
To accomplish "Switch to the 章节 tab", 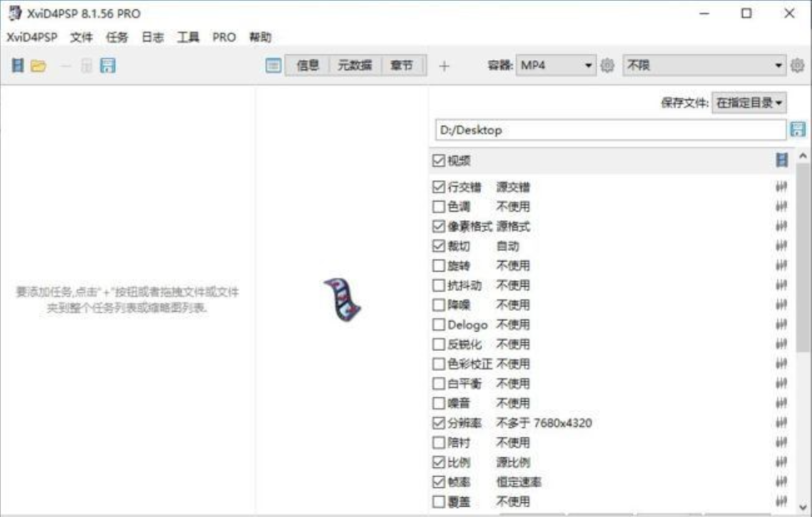I will click(402, 65).
